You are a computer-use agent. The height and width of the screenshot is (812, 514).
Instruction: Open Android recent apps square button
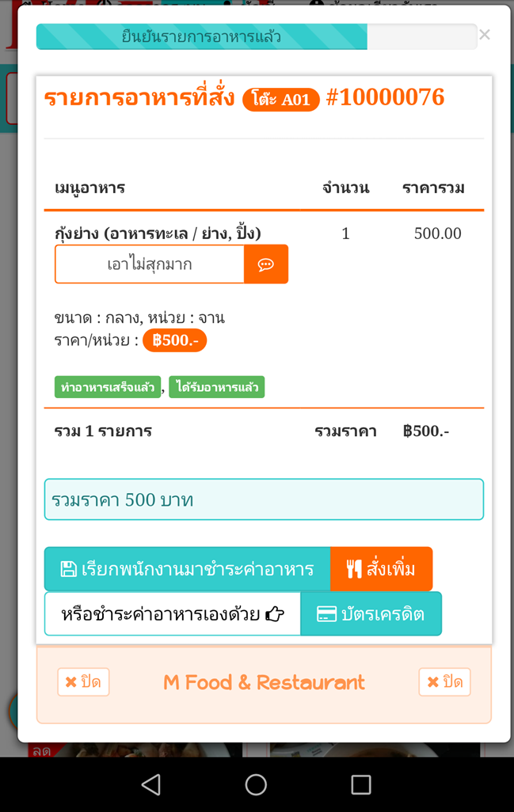tap(361, 784)
